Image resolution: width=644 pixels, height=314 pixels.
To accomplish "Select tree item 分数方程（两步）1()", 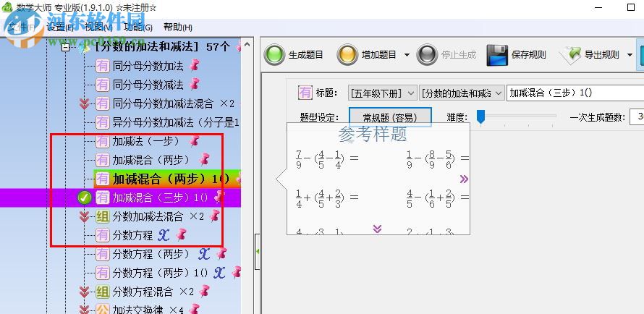I will click(160, 273).
